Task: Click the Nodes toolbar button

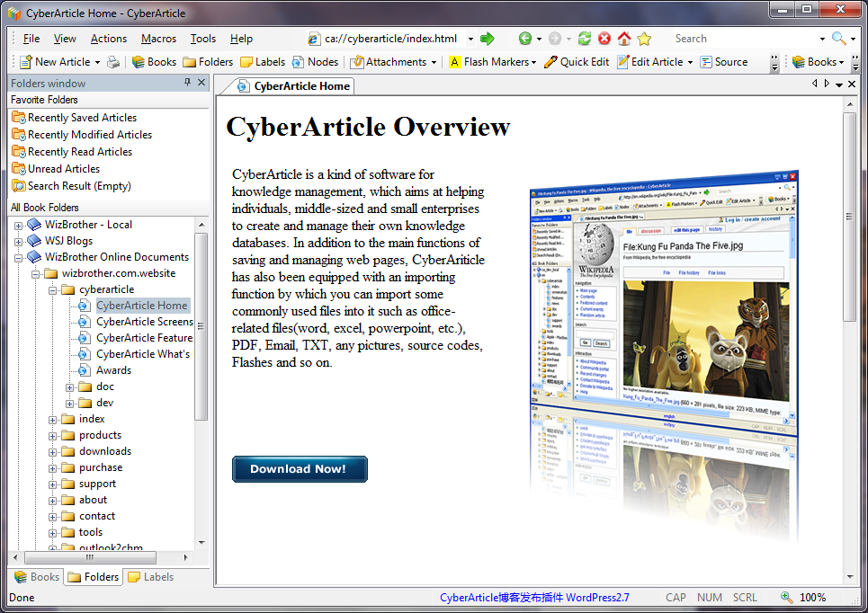Action: coord(316,62)
